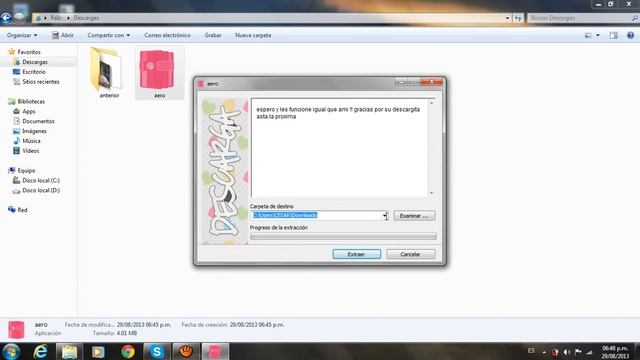
Task: Click the change view icon
Action: pos(588,36)
